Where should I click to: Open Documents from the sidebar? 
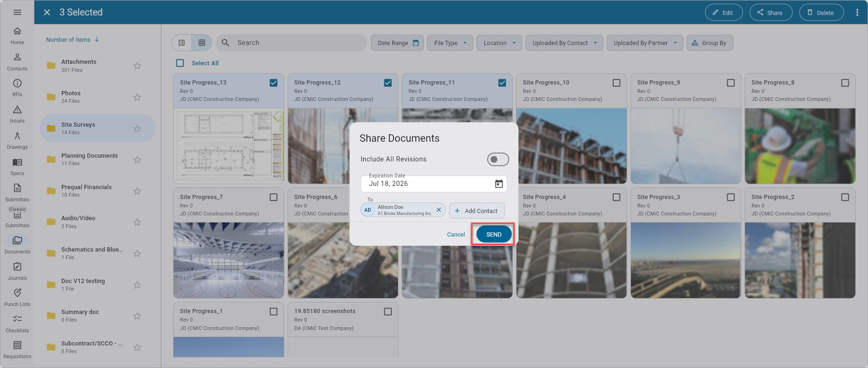(x=17, y=245)
